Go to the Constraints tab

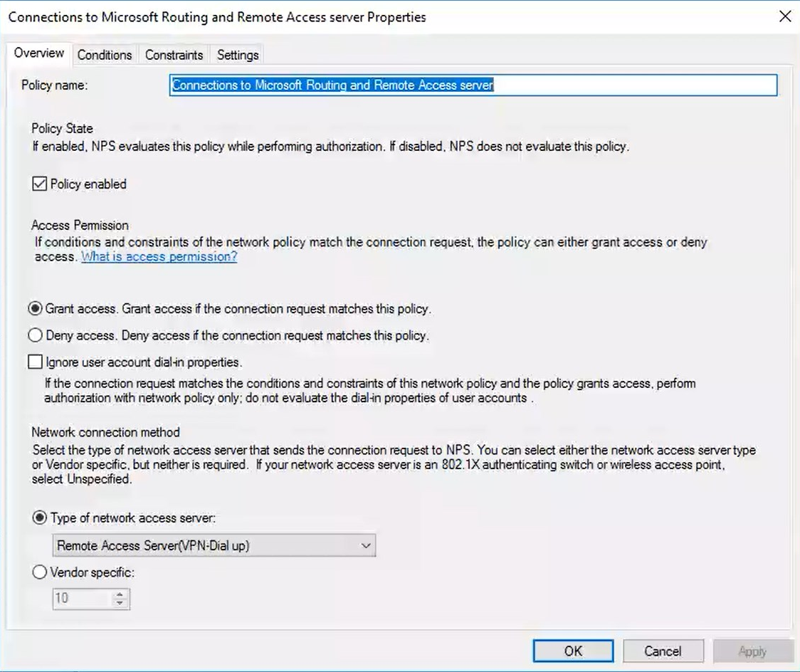click(174, 55)
